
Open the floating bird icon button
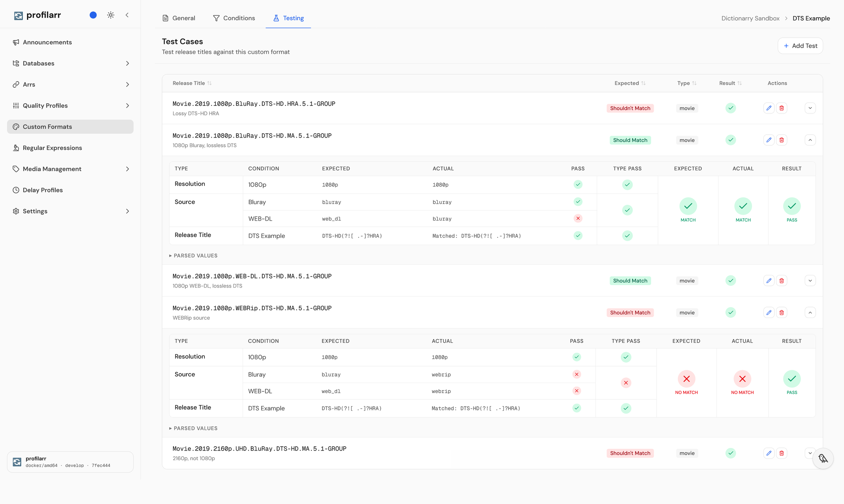pyautogui.click(x=823, y=458)
